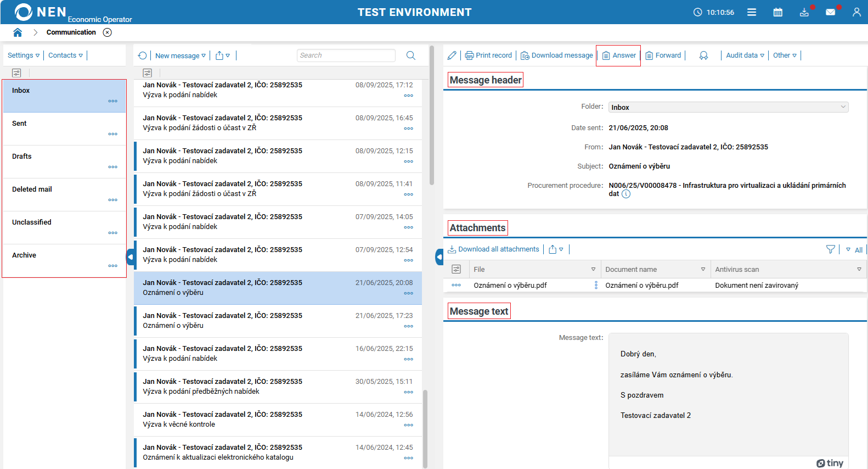Open the calendar icon in header

click(778, 12)
